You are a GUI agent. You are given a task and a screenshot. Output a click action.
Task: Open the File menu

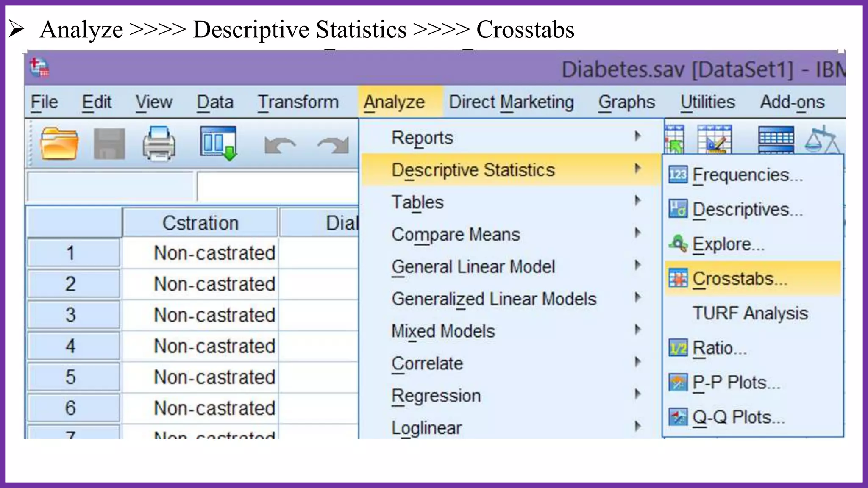pos(45,102)
